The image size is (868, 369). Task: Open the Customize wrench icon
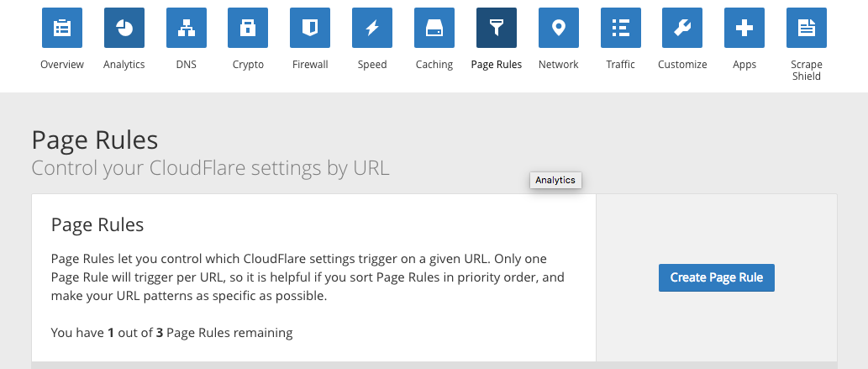click(x=682, y=28)
